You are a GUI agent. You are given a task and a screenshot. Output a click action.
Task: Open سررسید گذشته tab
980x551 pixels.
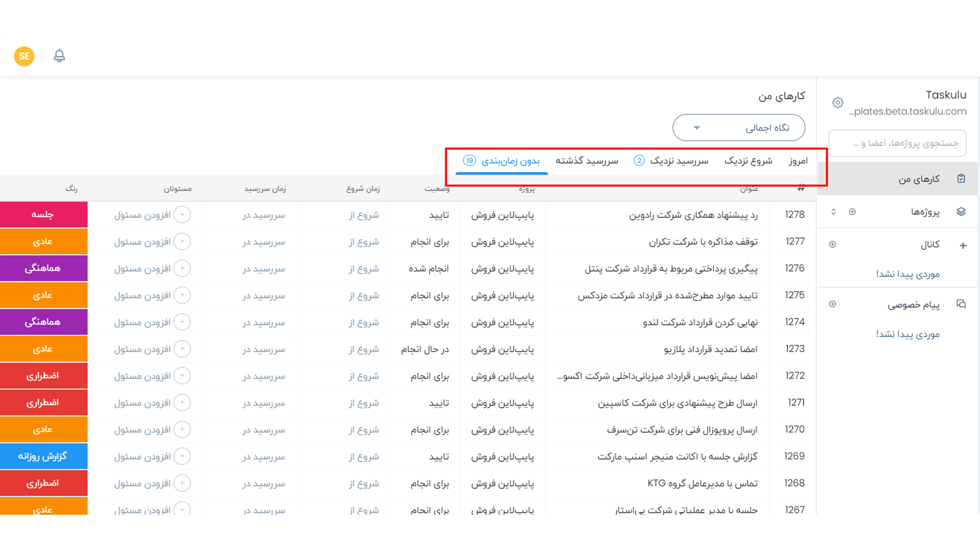pyautogui.click(x=586, y=161)
